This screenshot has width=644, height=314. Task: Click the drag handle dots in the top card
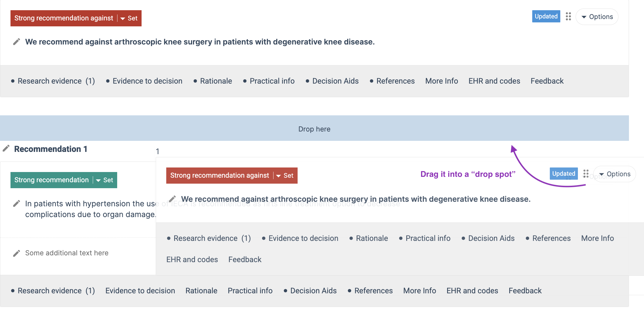[568, 16]
